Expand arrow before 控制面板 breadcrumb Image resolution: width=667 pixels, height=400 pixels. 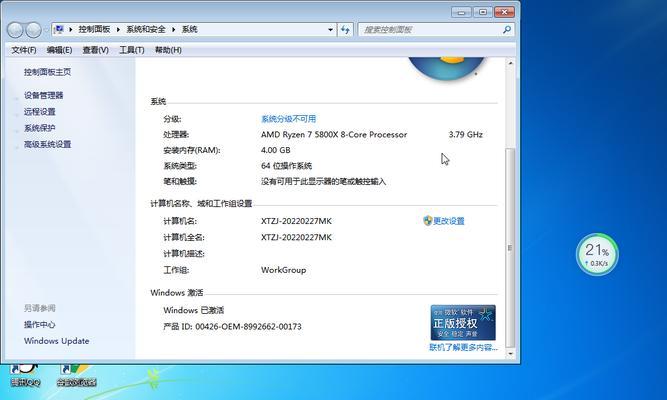pyautogui.click(x=71, y=29)
